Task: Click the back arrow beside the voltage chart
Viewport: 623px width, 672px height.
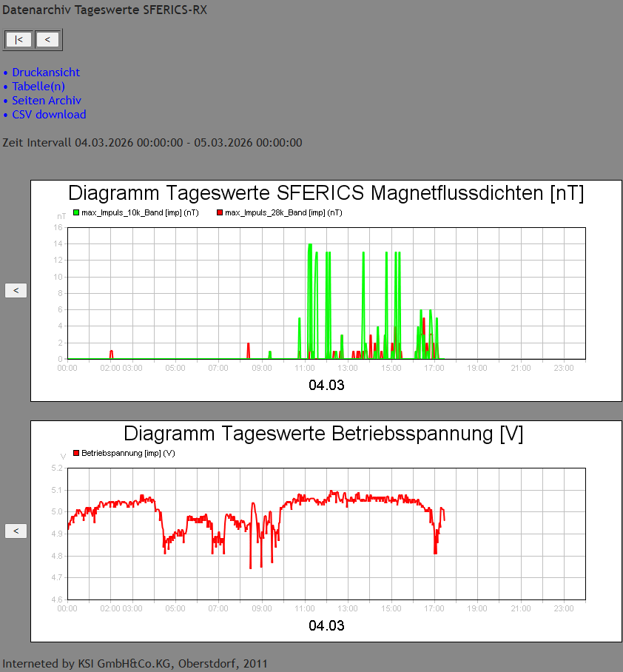Action: (x=16, y=531)
